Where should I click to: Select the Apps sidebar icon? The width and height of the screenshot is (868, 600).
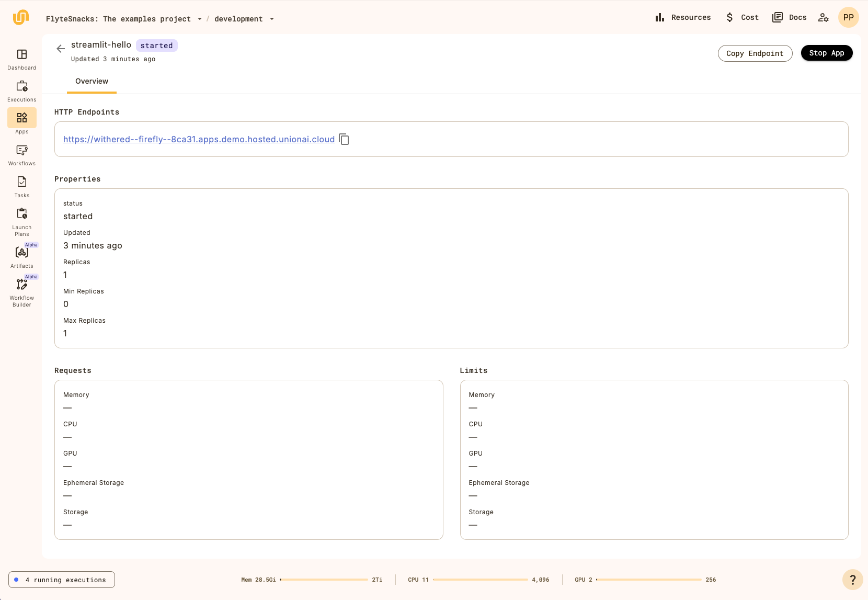pyautogui.click(x=21, y=121)
